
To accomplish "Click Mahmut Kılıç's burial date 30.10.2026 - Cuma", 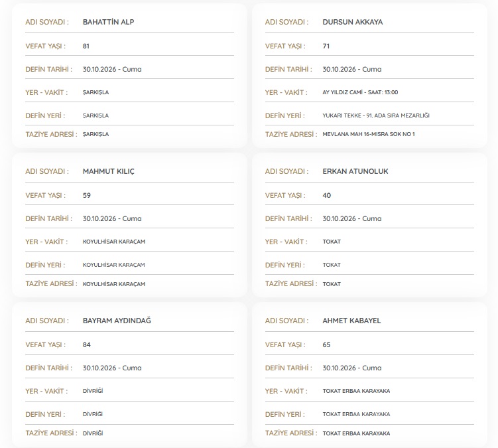I will (112, 219).
